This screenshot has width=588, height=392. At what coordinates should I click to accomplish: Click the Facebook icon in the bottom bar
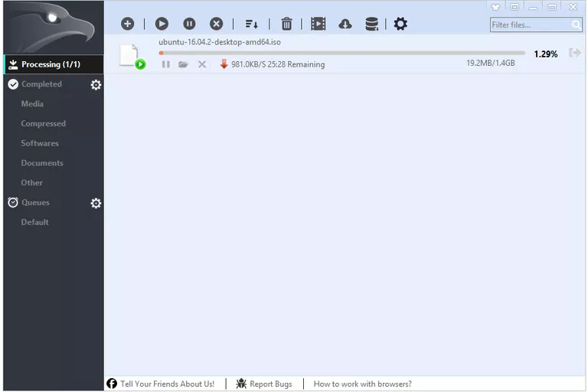[x=112, y=384]
